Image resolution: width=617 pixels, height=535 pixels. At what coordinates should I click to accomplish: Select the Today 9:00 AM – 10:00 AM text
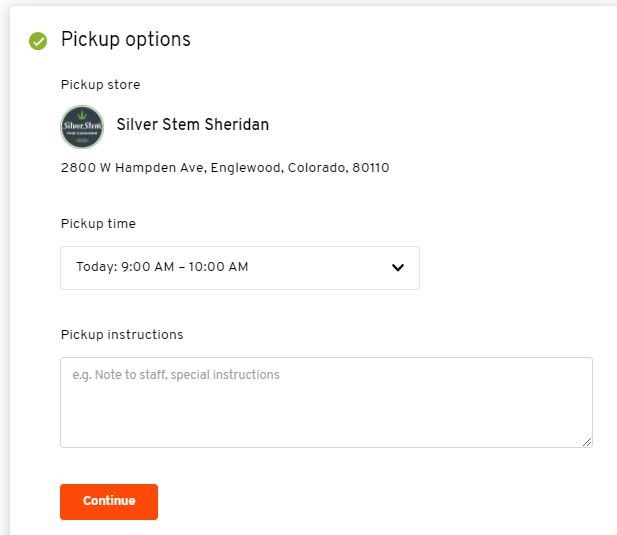click(162, 267)
